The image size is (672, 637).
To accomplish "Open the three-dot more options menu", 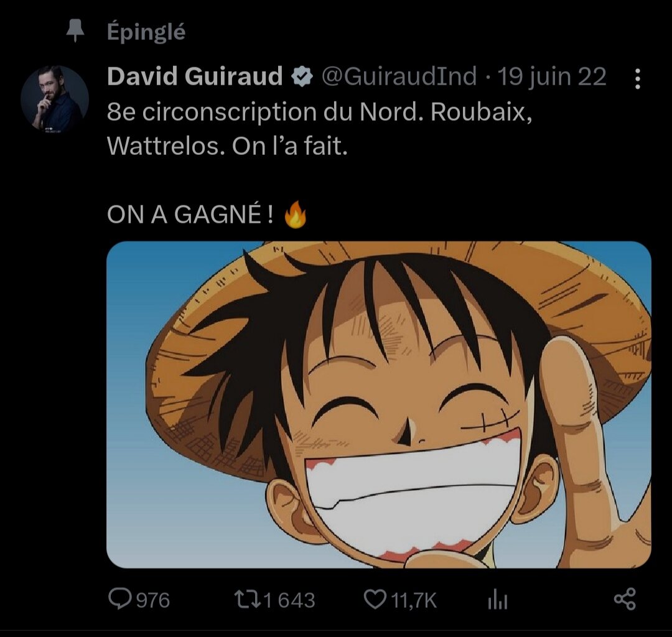I will point(638,79).
